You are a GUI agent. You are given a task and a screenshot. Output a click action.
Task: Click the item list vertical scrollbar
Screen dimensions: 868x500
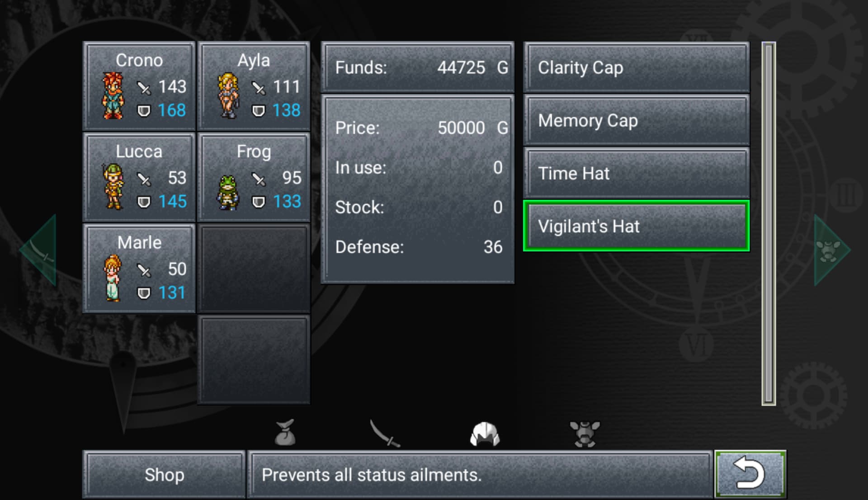tap(769, 224)
